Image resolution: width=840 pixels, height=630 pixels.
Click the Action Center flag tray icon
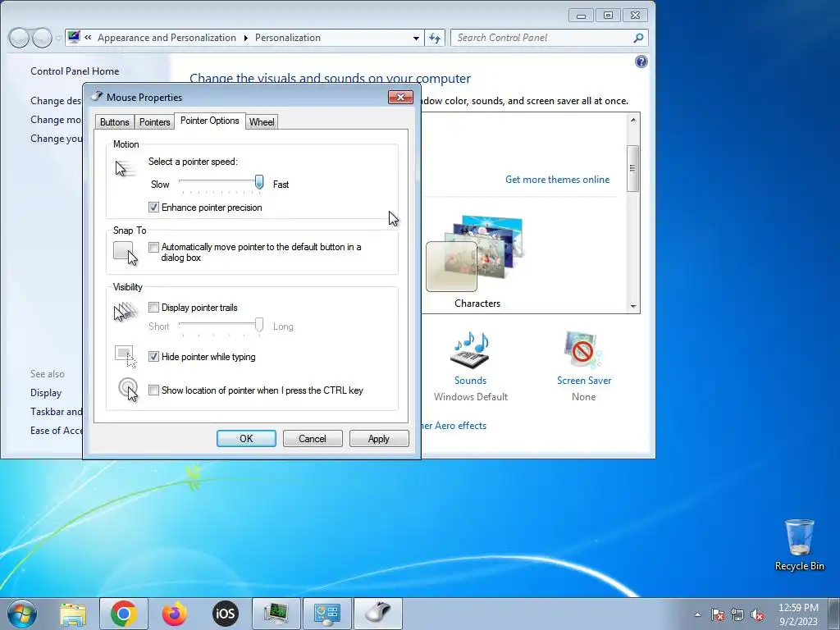tap(717, 614)
